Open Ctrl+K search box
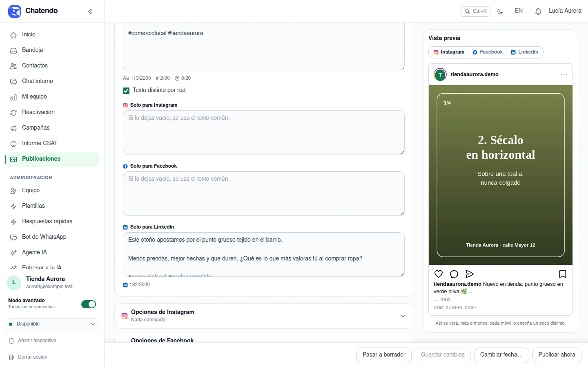This screenshot has height=368, width=588. point(476,11)
